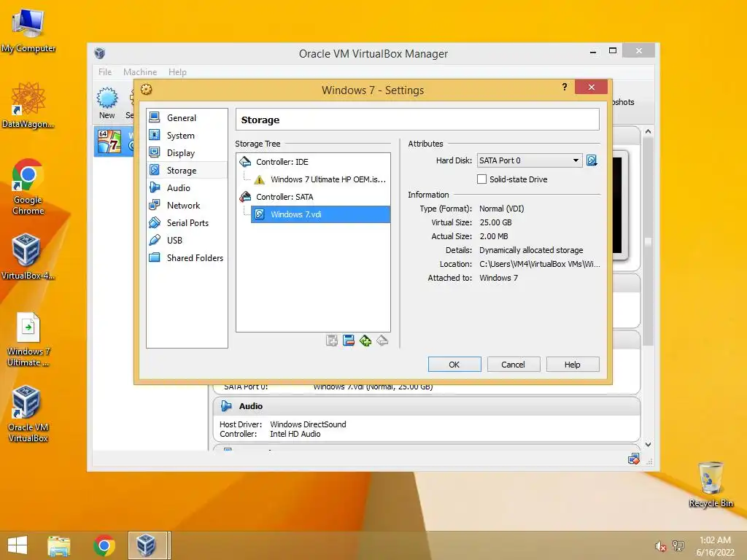The width and height of the screenshot is (747, 560).
Task: Select Controller: SATA in storage tree
Action: (285, 197)
